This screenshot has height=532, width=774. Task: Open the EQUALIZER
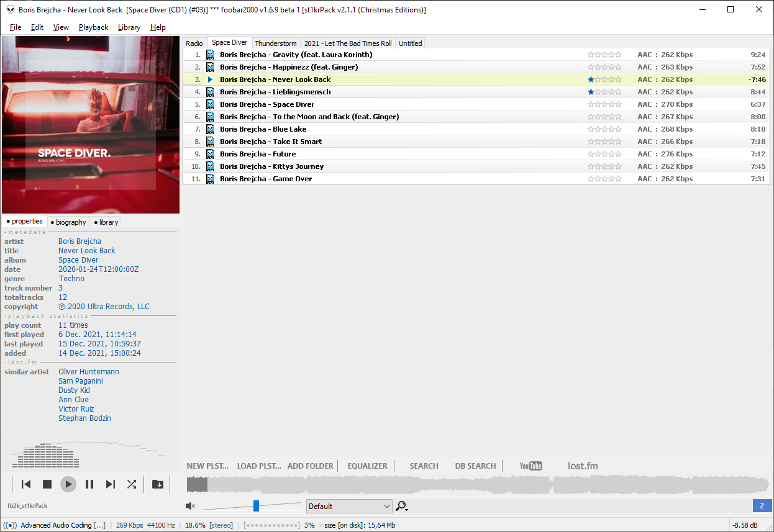(367, 466)
